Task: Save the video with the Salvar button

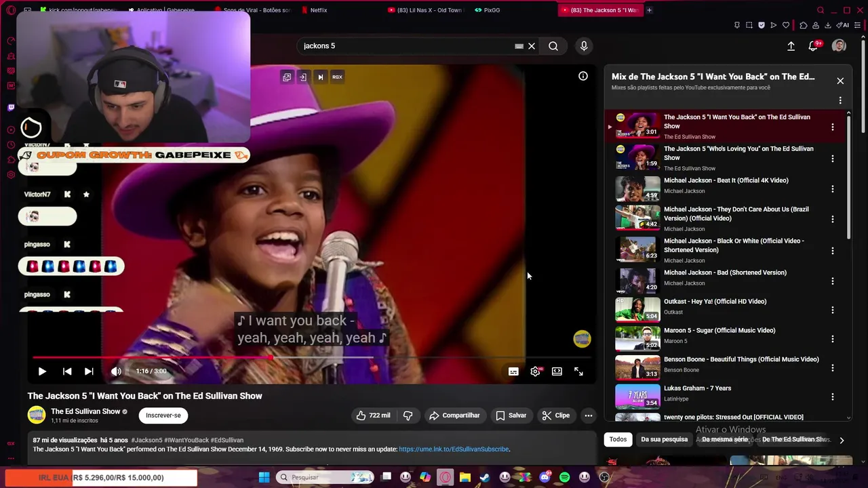Action: tap(511, 415)
